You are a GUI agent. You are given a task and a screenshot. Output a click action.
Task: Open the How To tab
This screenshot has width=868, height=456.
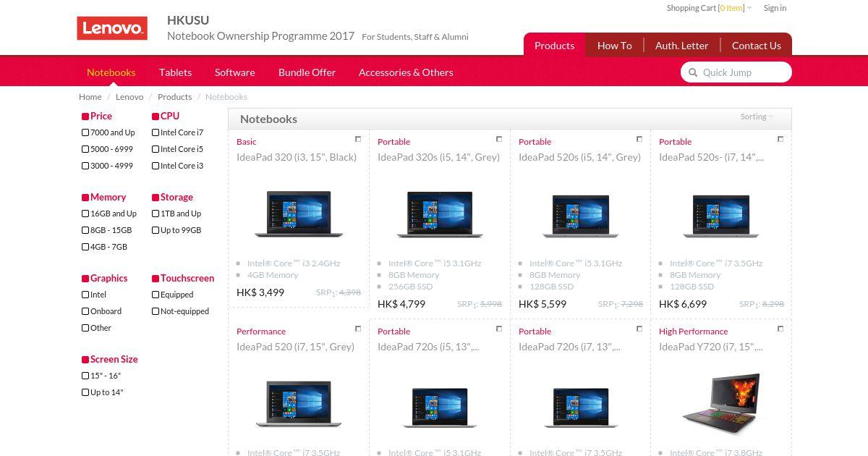pos(614,45)
